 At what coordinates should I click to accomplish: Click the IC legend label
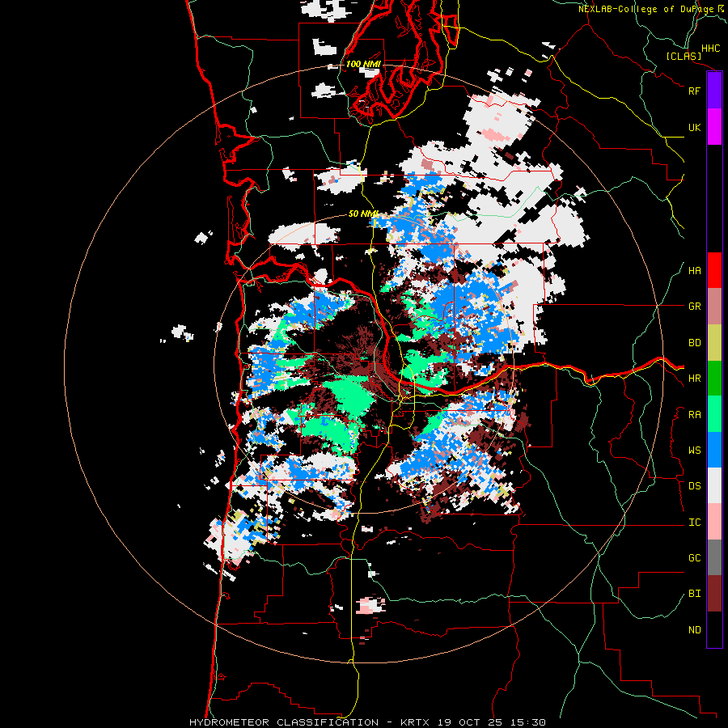tap(694, 523)
